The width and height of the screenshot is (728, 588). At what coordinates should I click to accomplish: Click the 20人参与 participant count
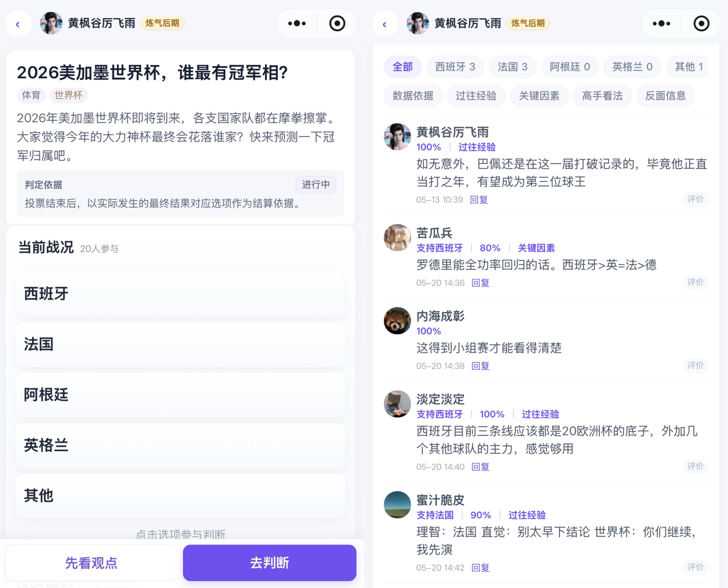(99, 249)
